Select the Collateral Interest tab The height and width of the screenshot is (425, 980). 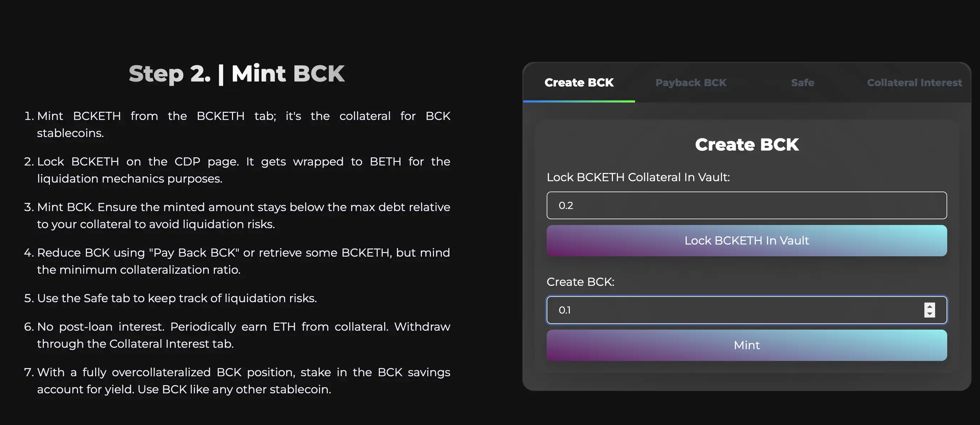[x=914, y=83]
